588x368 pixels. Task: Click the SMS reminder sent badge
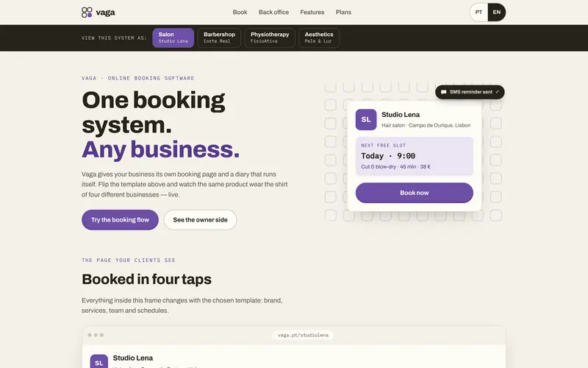470,92
